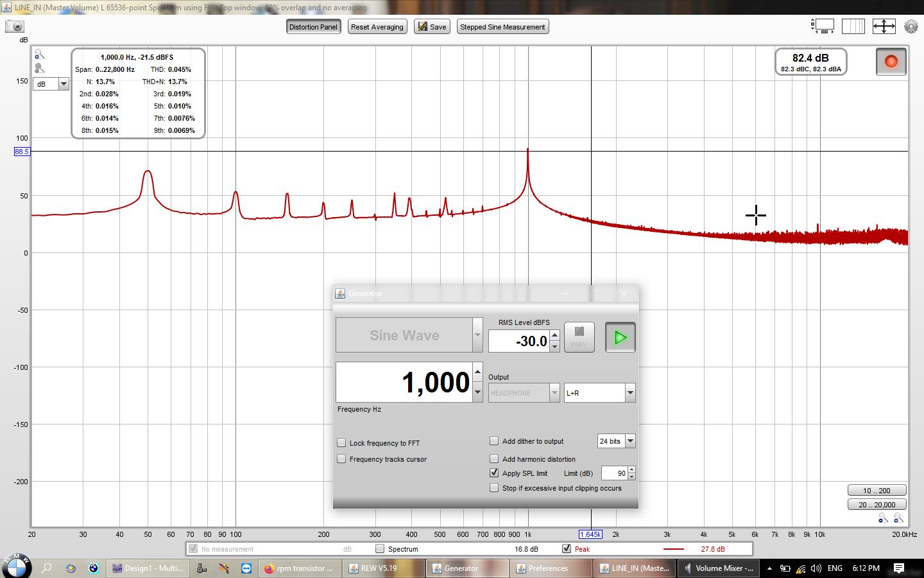This screenshot has height=578, width=924.
Task: Click the WAV file export icon
Action: point(579,337)
